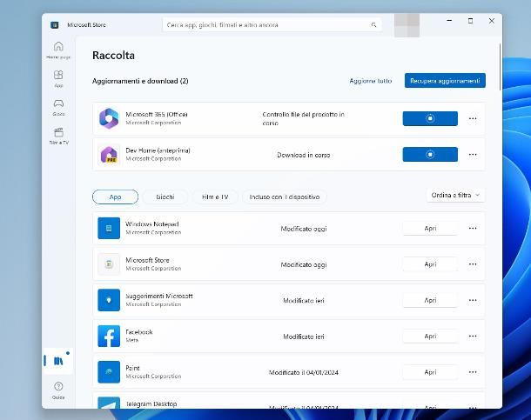
Task: Click the Windows Notepad title text
Action: point(152,223)
